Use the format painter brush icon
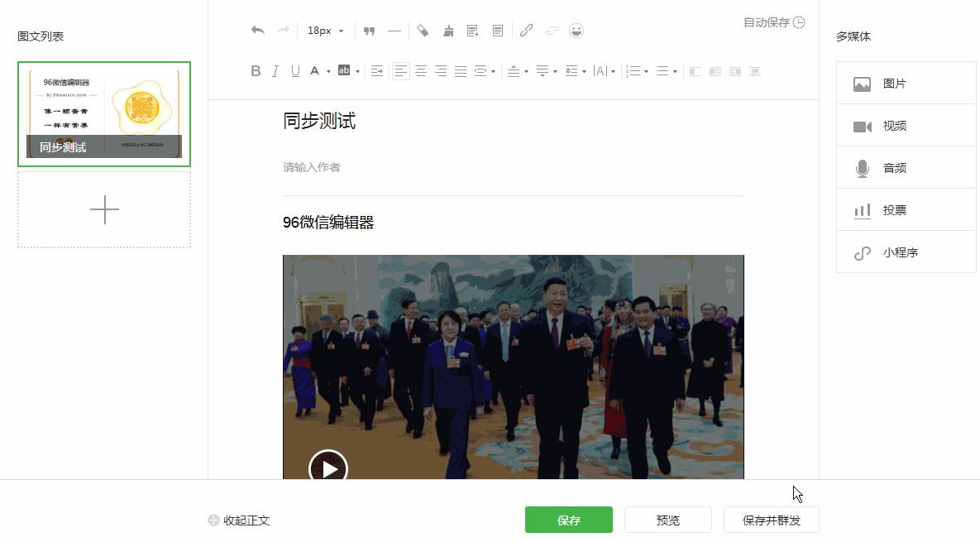 click(447, 31)
